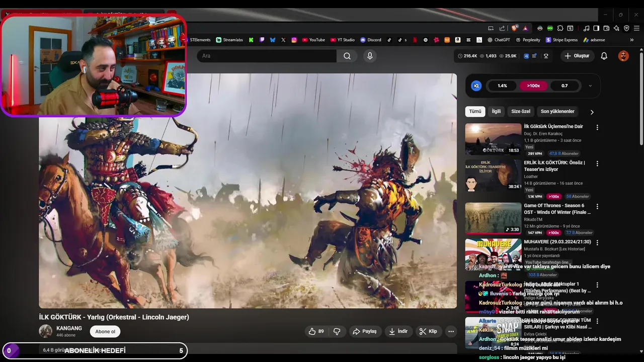This screenshot has width=644, height=362.
Task: Select the İlgili filter chip
Action: tap(496, 112)
